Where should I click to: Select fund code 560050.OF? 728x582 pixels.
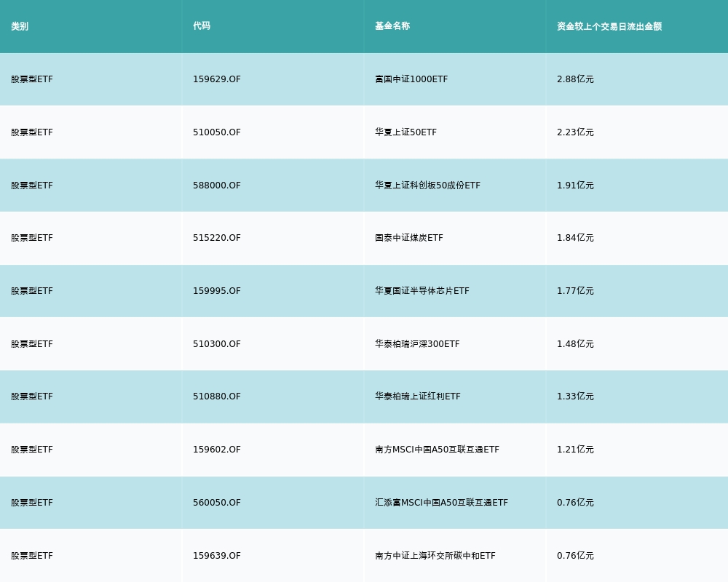point(217,503)
